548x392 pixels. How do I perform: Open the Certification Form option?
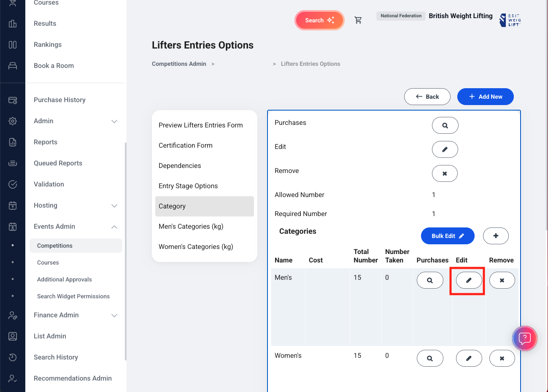tap(205, 146)
